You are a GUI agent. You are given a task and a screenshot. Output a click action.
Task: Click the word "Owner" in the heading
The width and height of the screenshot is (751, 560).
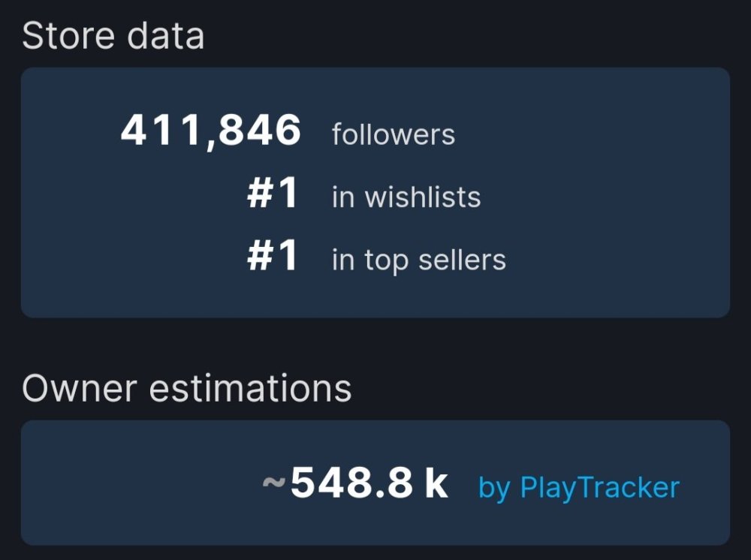(x=80, y=388)
